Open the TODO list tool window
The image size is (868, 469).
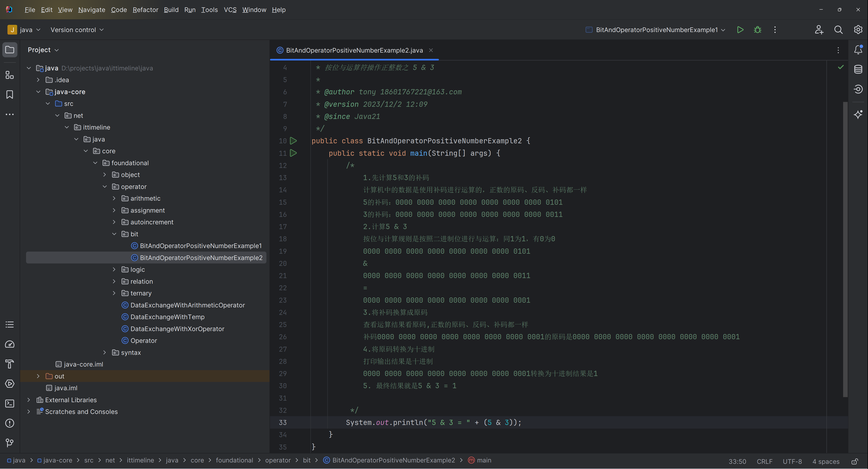pos(10,325)
